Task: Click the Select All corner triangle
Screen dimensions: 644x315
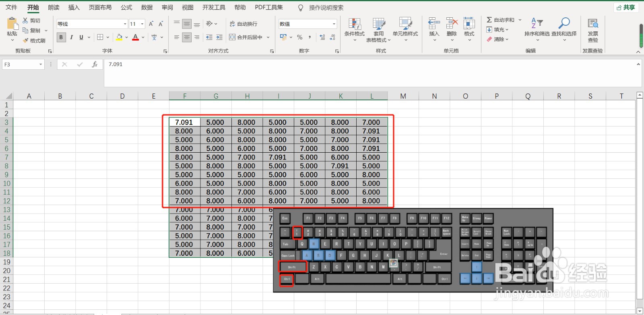Action: pos(8,96)
